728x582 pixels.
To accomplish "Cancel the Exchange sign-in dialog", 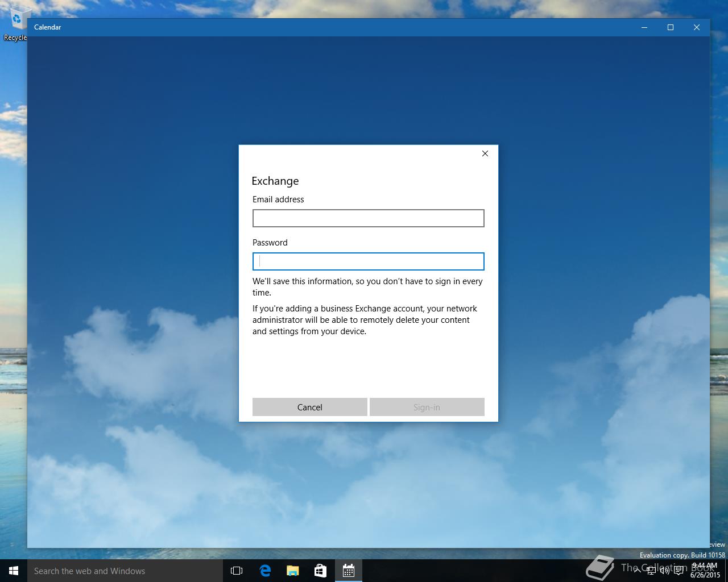I will click(309, 407).
